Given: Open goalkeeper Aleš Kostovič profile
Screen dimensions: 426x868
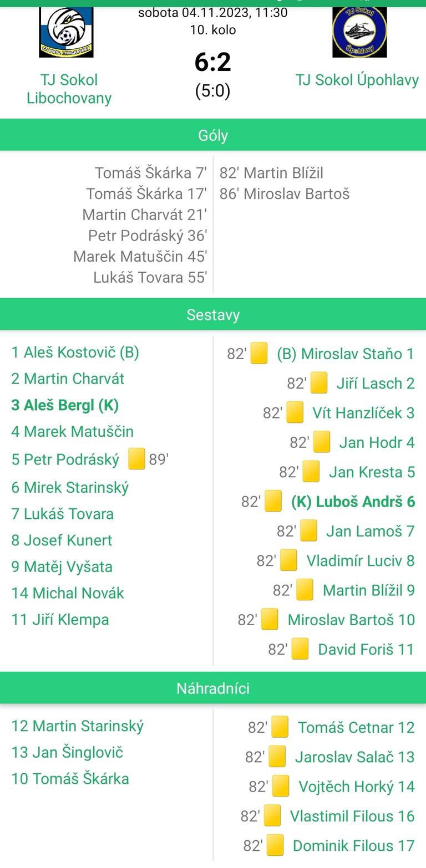Looking at the screenshot, I should click(x=75, y=352).
